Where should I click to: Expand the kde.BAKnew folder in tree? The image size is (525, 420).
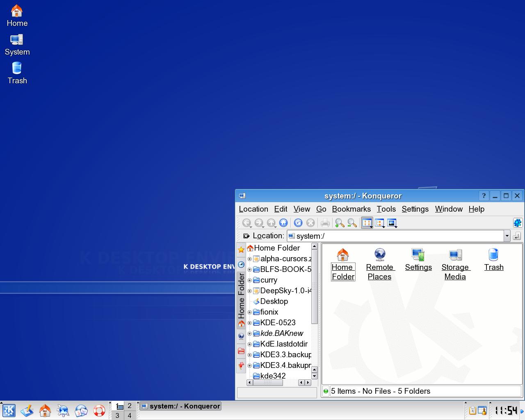249,333
